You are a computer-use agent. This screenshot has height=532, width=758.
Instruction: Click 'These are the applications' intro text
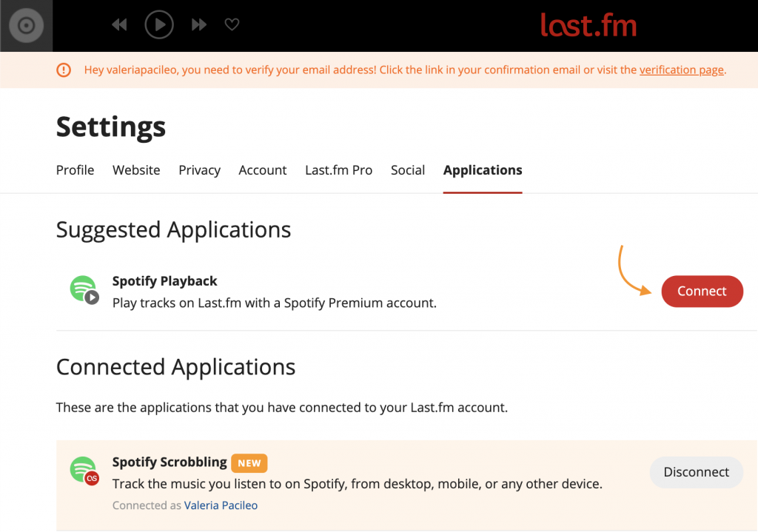click(282, 408)
